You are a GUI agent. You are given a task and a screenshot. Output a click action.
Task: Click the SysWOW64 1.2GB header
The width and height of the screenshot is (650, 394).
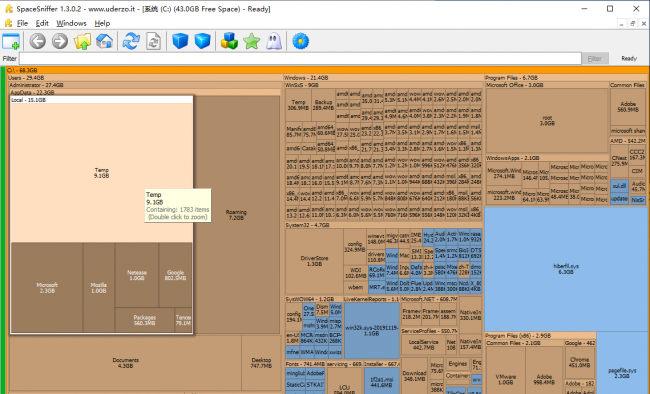pos(314,299)
